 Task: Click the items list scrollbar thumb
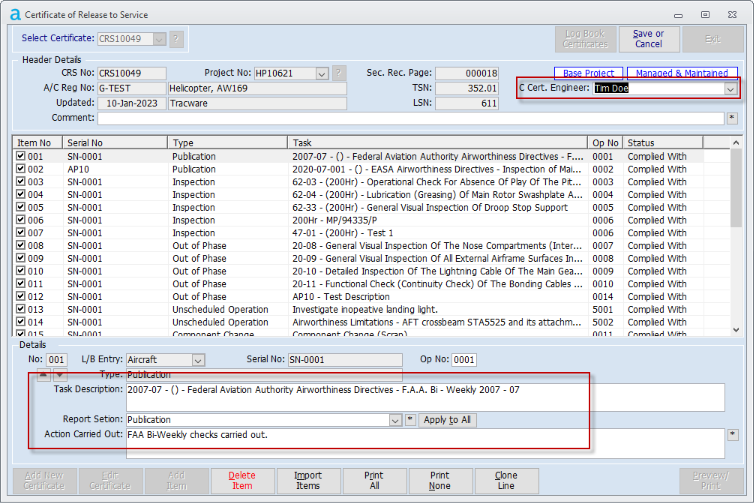point(736,188)
